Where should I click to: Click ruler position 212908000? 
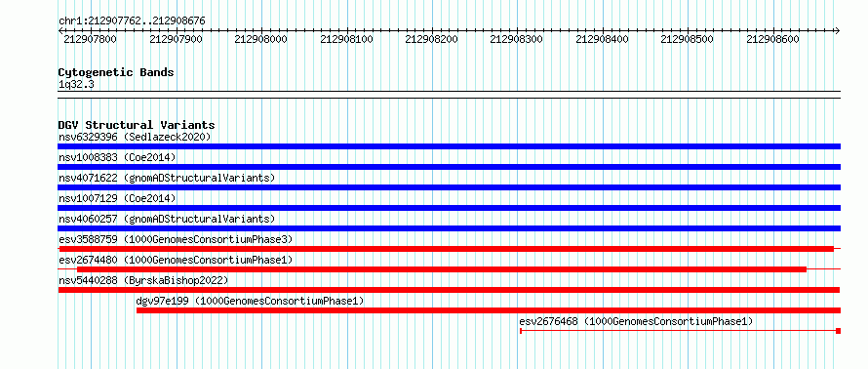coord(260,39)
